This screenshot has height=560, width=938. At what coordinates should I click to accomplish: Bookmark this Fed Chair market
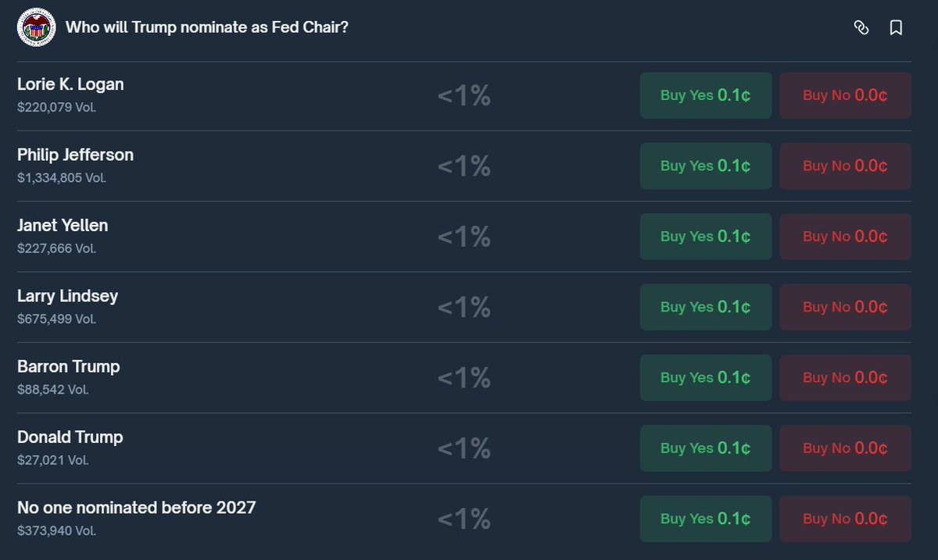click(896, 28)
